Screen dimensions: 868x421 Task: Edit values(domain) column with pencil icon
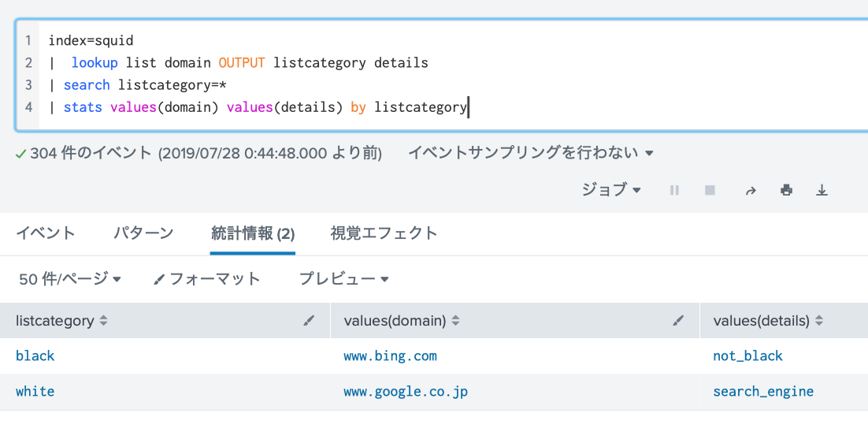[x=678, y=320]
